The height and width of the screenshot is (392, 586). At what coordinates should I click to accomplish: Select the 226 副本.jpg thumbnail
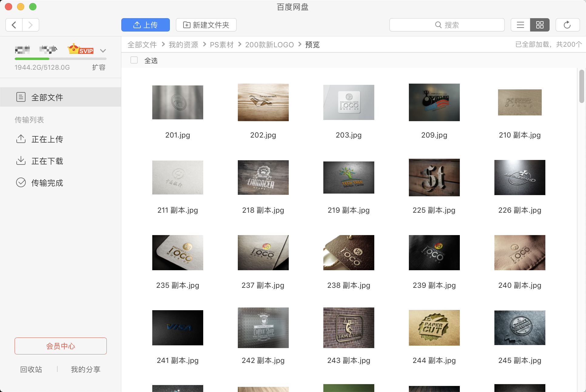[x=520, y=178]
